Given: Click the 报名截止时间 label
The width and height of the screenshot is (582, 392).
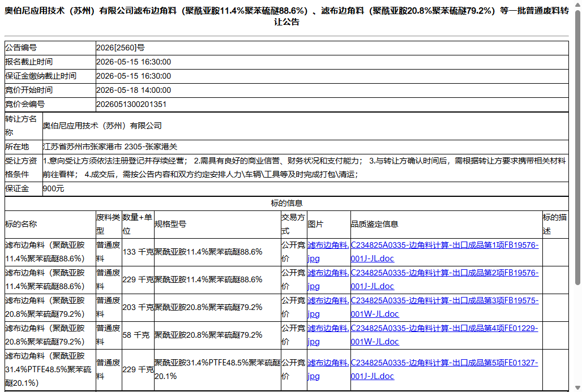Looking at the screenshot, I should coord(29,62).
